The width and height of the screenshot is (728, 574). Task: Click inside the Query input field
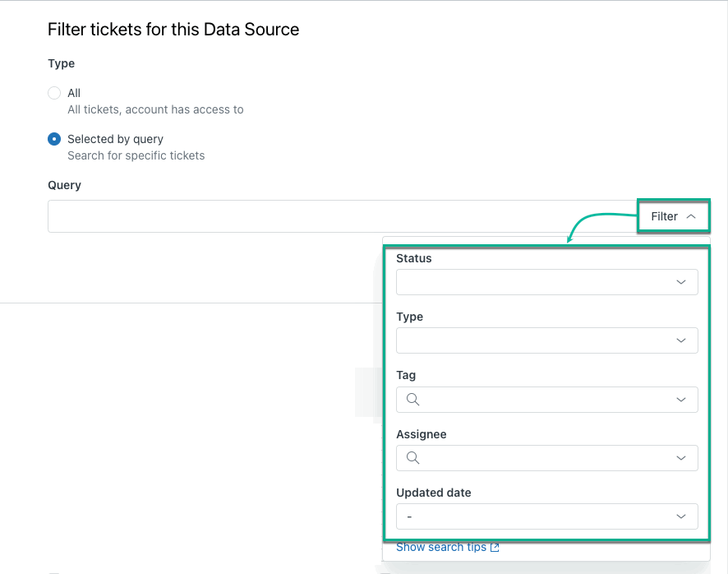[247, 215]
